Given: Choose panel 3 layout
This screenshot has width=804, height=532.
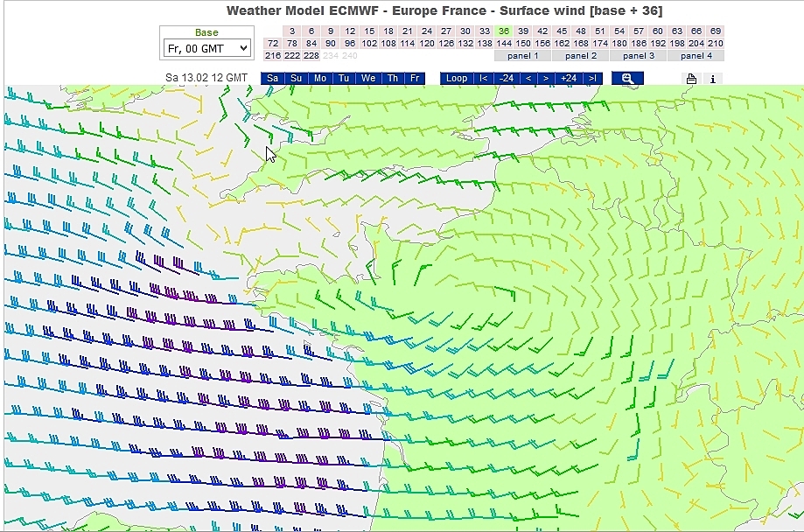Looking at the screenshot, I should pos(639,55).
